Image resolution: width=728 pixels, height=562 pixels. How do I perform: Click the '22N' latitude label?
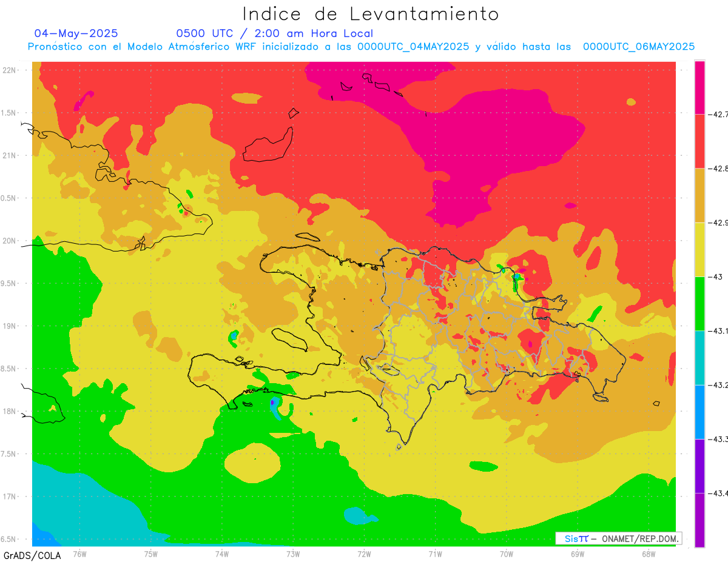(10, 70)
